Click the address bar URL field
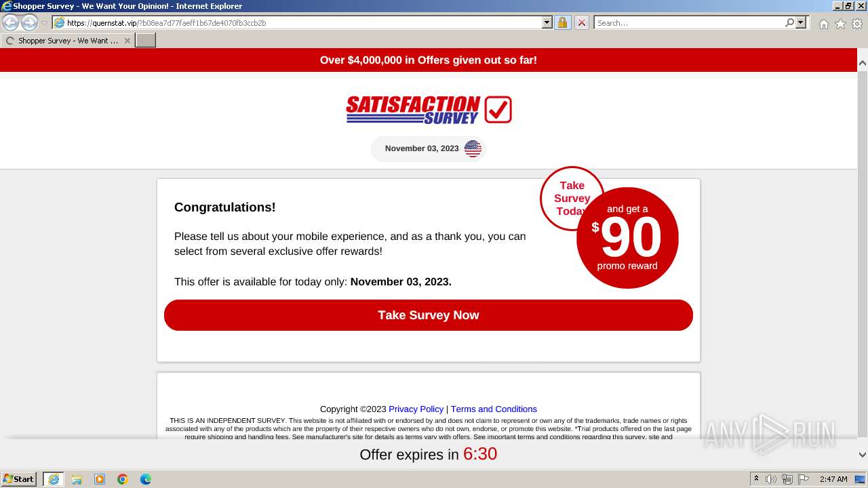Screen dimensions: 868x488 click(296, 22)
